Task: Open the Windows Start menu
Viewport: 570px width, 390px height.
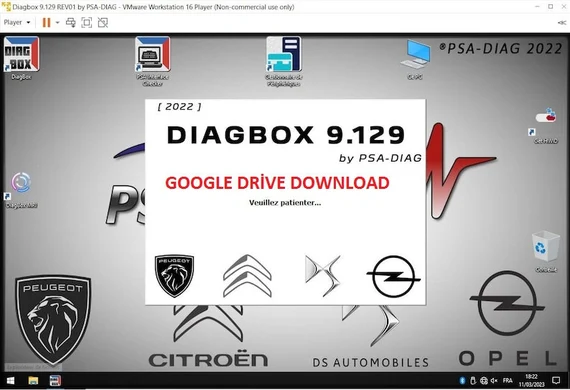Action: (x=11, y=380)
